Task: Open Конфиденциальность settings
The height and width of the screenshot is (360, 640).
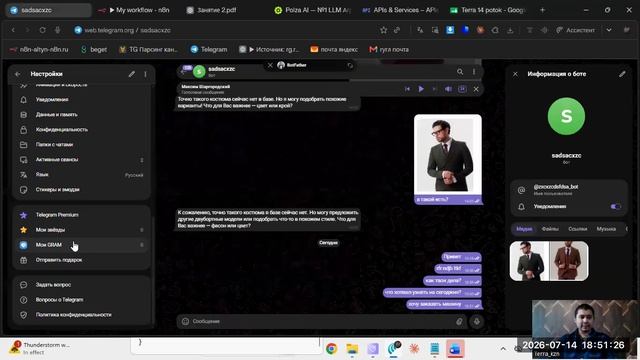Action: click(x=82, y=130)
